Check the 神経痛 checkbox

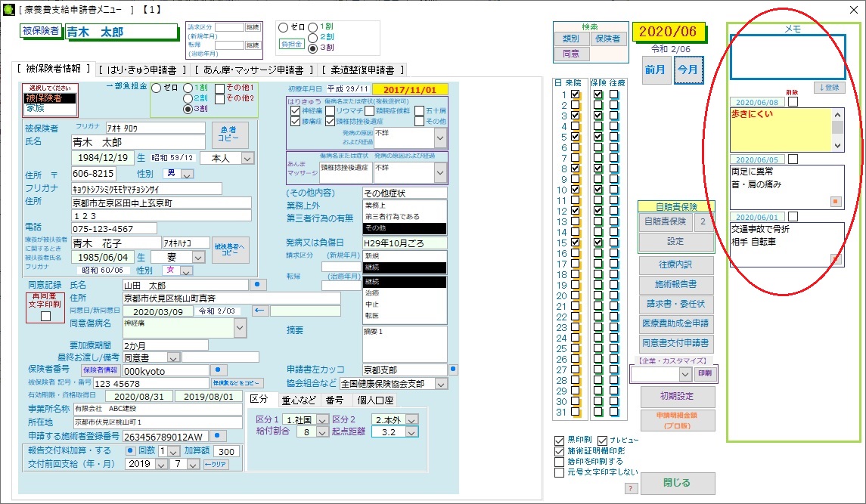[x=295, y=110]
